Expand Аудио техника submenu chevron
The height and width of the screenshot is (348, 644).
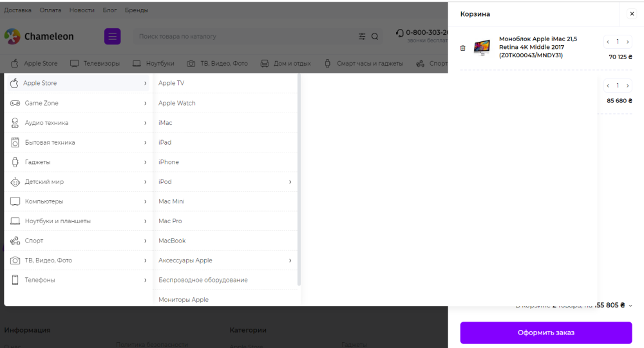tap(146, 123)
